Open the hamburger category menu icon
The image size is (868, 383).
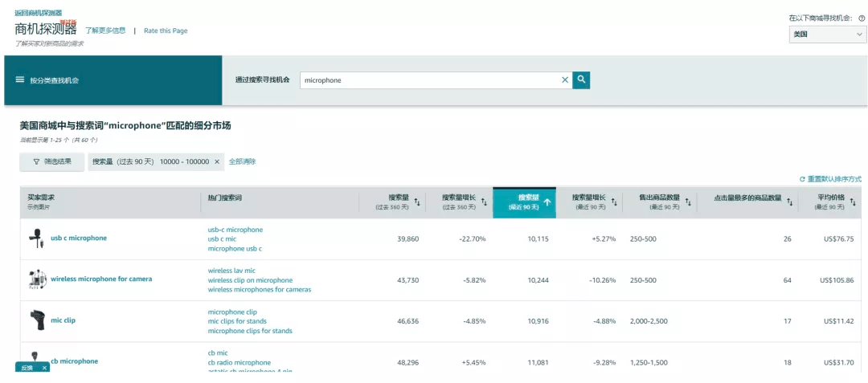pos(20,79)
